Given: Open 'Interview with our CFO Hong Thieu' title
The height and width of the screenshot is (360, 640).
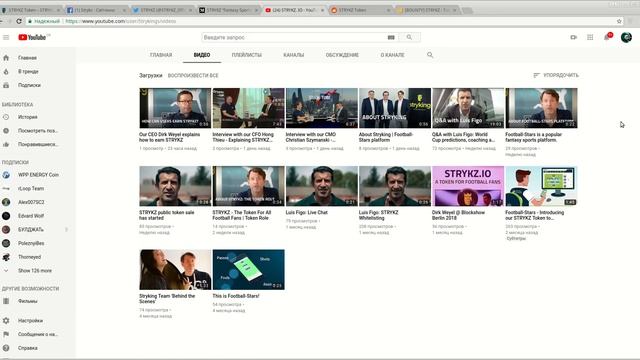Looking at the screenshot, I should pyautogui.click(x=243, y=137).
